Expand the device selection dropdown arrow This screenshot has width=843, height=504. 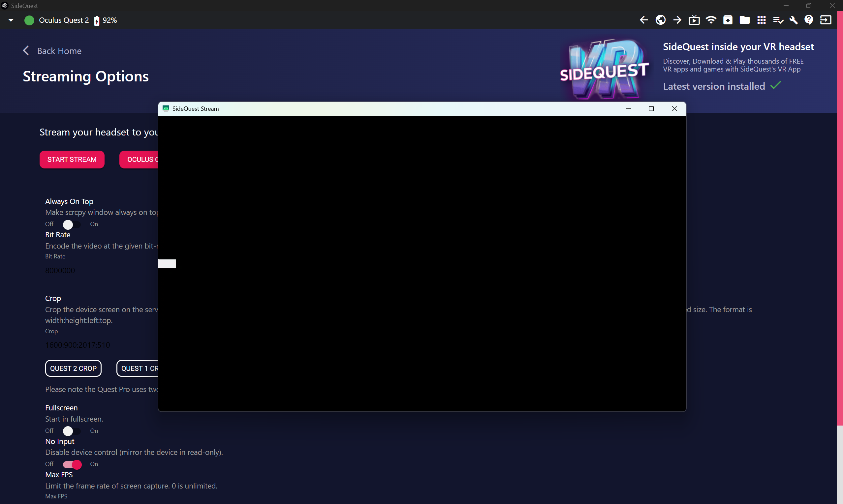[11, 20]
